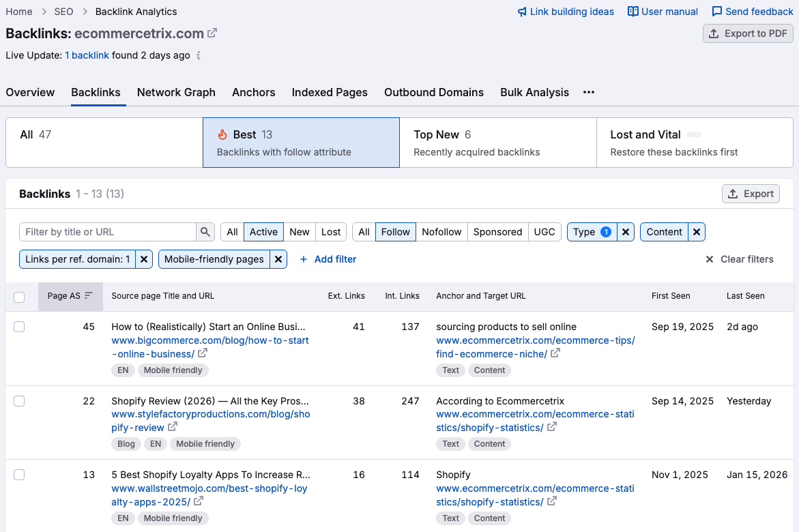Click the 1 backlink link in Live Update
This screenshot has height=532, width=799.
[x=87, y=55]
